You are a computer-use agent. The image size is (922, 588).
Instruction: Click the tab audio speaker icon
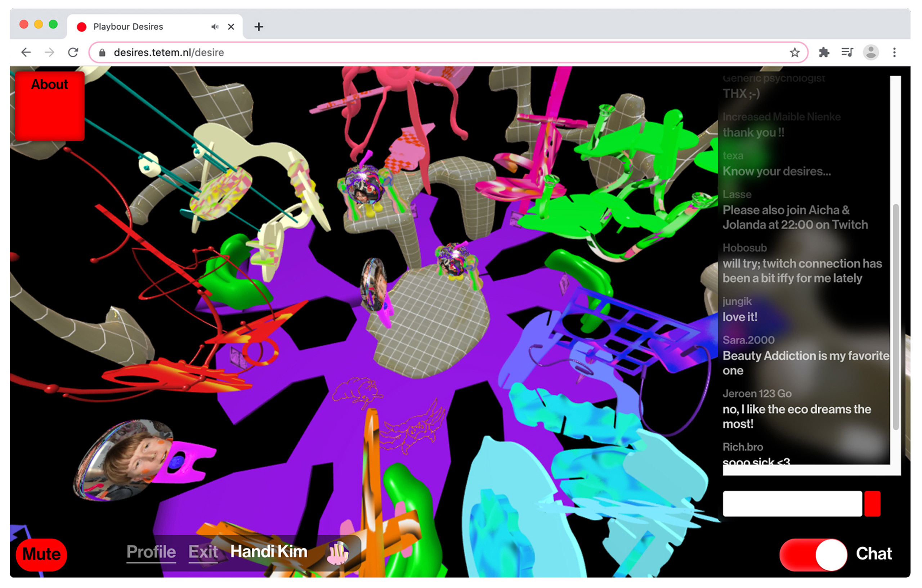tap(215, 27)
